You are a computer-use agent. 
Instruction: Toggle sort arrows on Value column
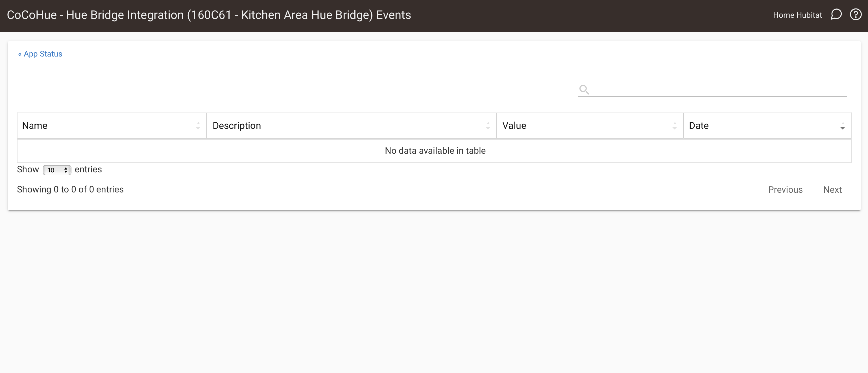pyautogui.click(x=675, y=126)
